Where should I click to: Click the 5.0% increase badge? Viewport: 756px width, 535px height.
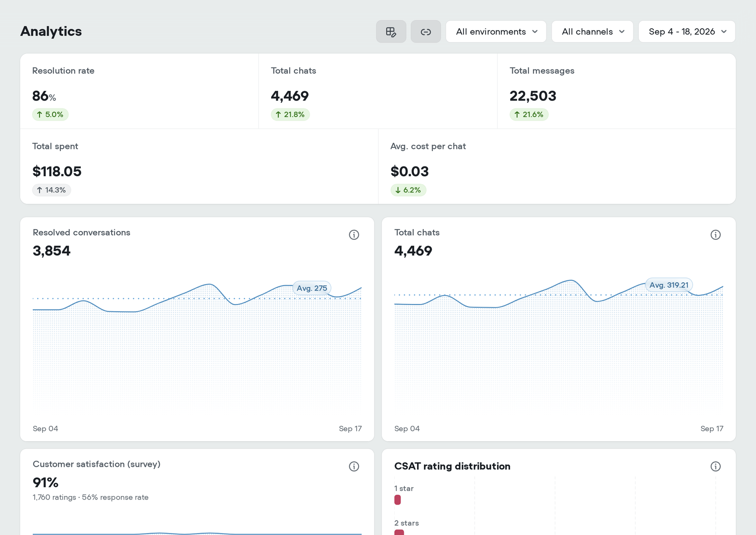(x=50, y=115)
